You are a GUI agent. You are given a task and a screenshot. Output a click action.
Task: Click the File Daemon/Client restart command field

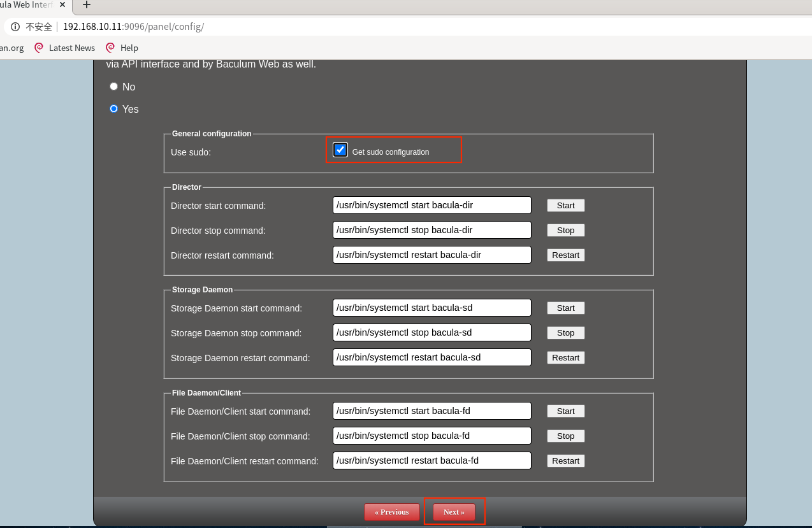[x=431, y=460]
